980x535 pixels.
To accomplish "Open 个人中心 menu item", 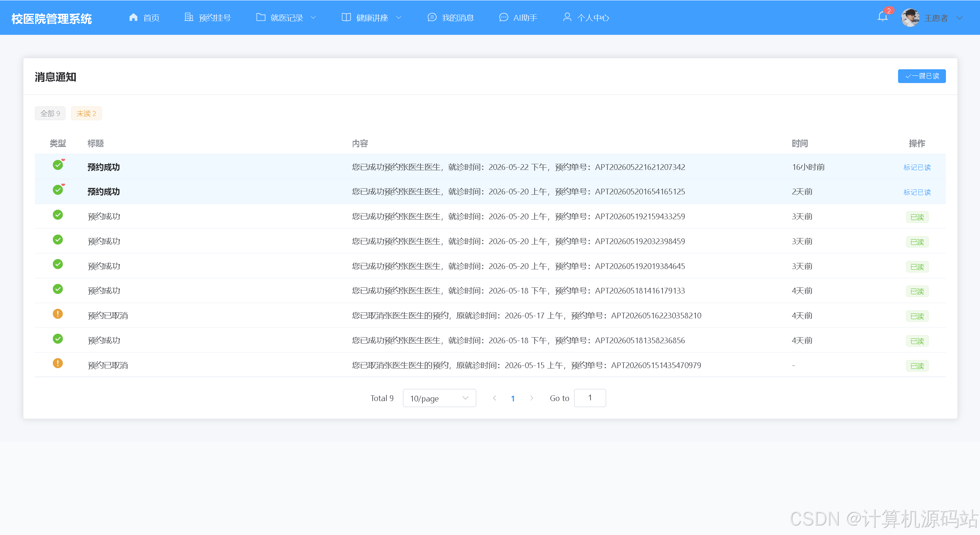I will pyautogui.click(x=586, y=18).
